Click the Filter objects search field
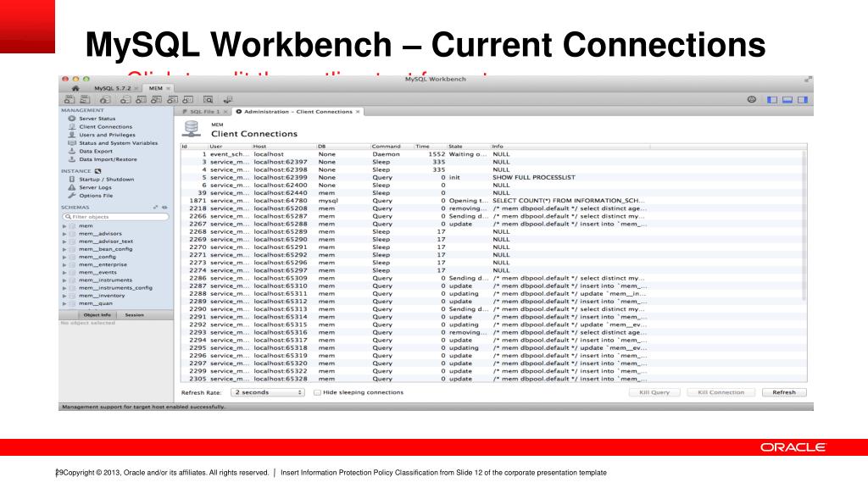Image resolution: width=868 pixels, height=488 pixels. point(115,217)
